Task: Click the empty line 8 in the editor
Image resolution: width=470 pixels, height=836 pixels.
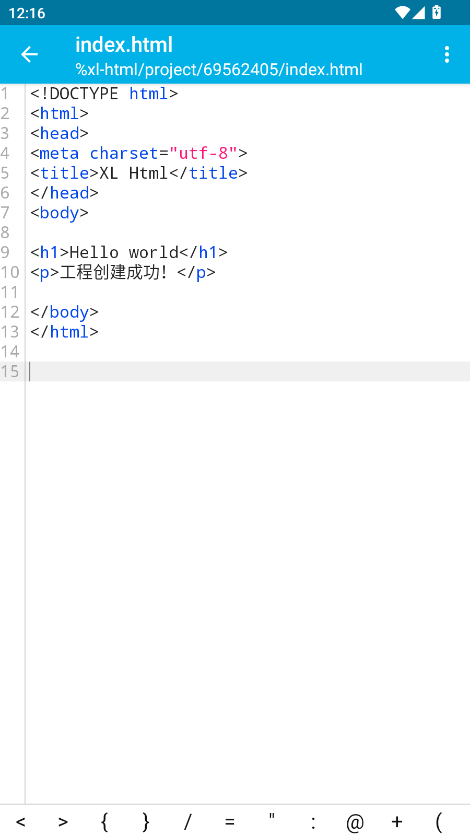Action: [x=248, y=232]
